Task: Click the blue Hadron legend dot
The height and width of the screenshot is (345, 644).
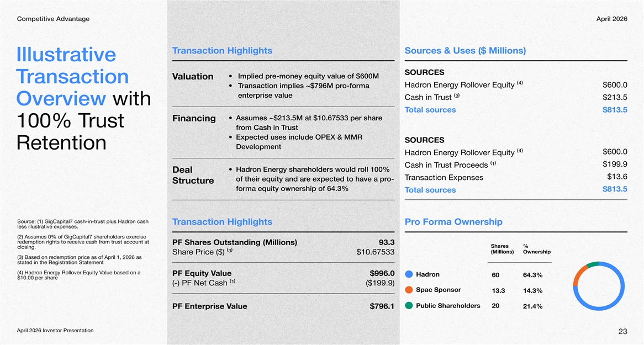Action: point(409,275)
